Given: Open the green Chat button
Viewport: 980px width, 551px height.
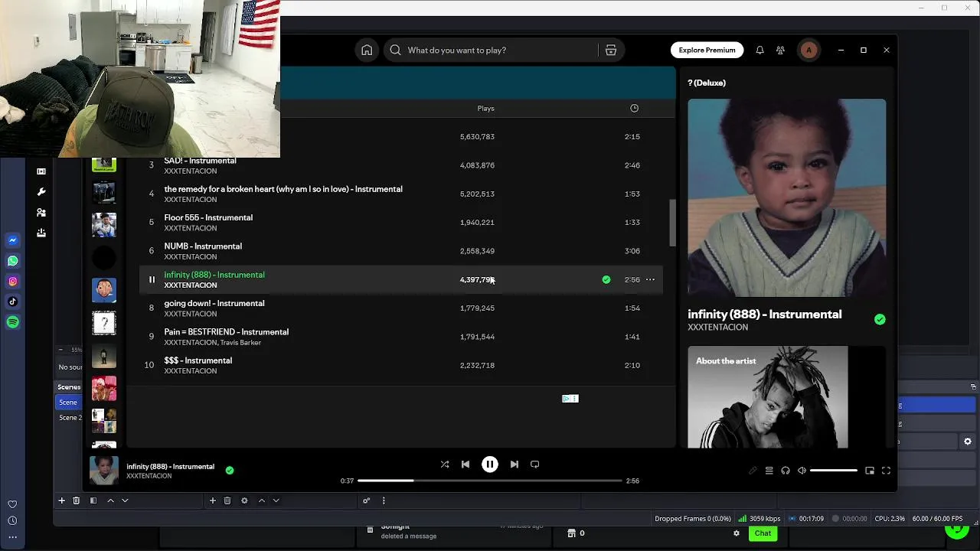Looking at the screenshot, I should point(763,533).
